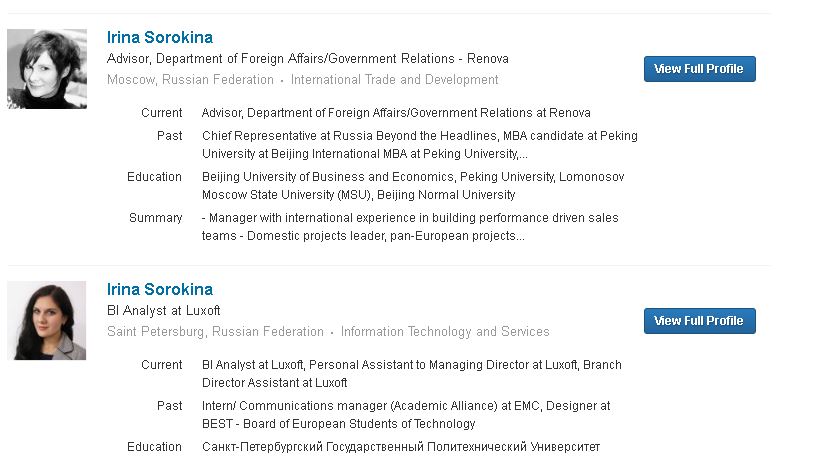Click the summary text starting 'Manager with international experience'
Image resolution: width=827 pixels, height=470 pixels.
(410, 218)
